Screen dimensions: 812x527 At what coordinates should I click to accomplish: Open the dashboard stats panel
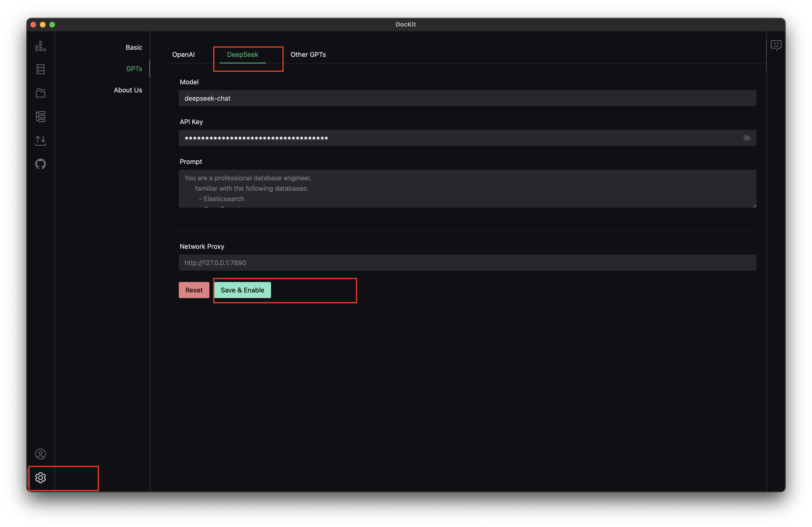(x=40, y=46)
